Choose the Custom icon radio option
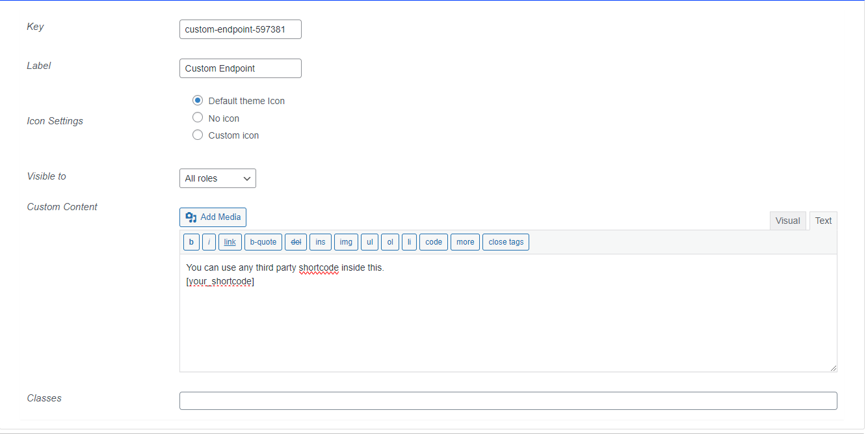This screenshot has height=434, width=868. 198,135
